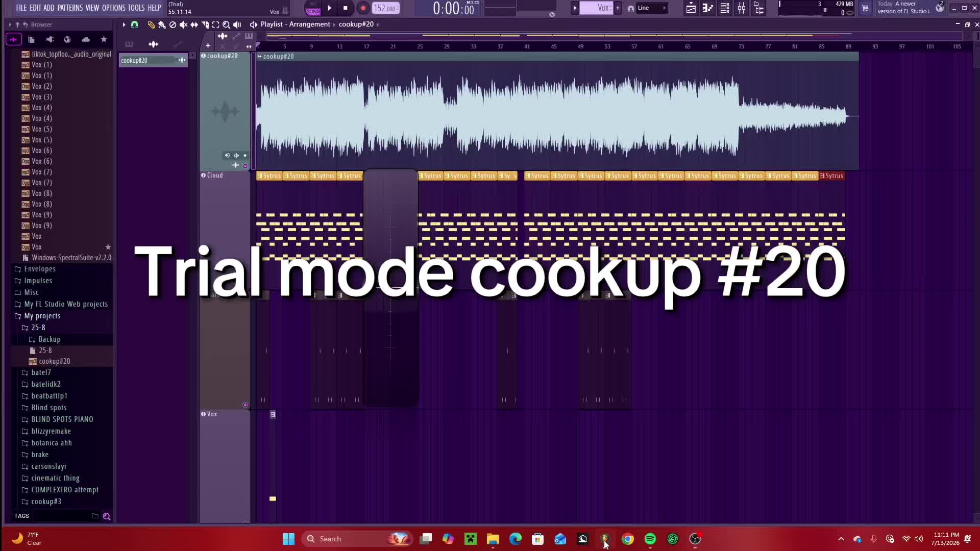The height and width of the screenshot is (551, 980).
Task: Open the PATTERNS menu
Action: 70,8
